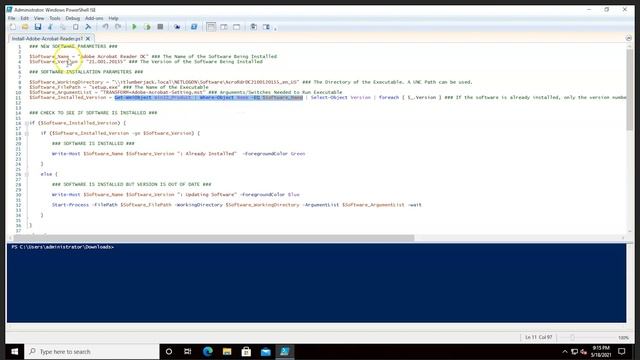Show the script pane on top
The width and height of the screenshot is (640, 360).
(x=211, y=27)
